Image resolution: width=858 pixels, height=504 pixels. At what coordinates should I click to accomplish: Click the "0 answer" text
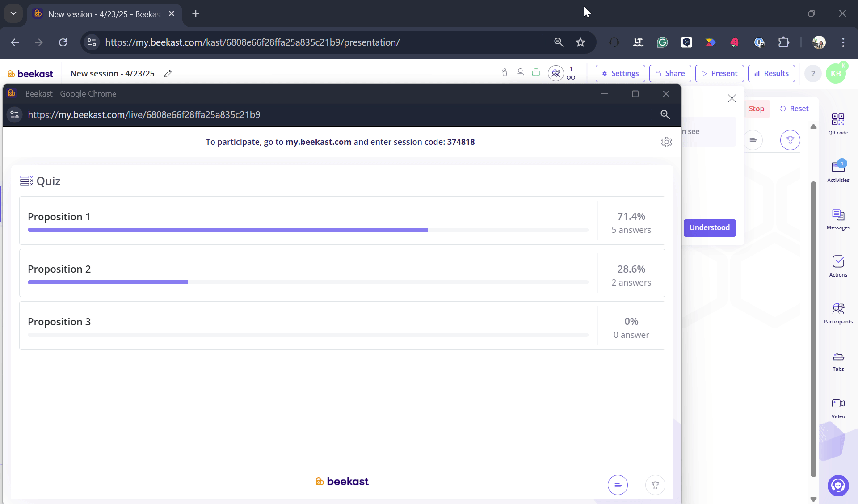[631, 335]
